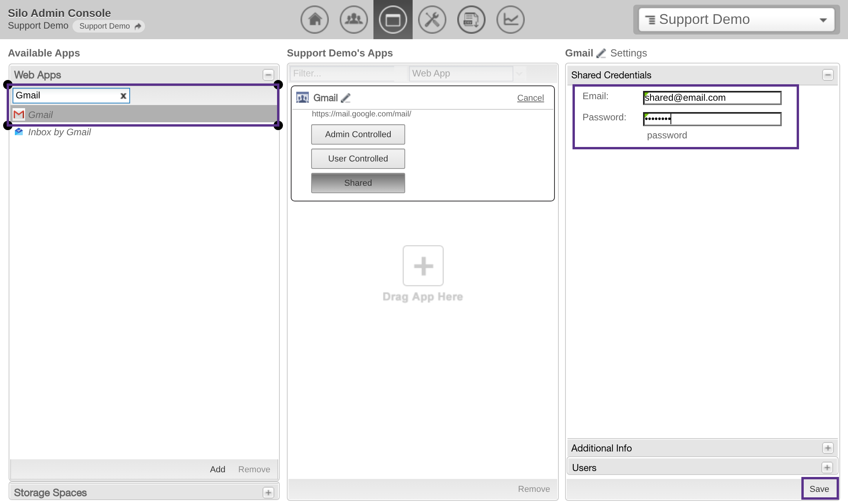The height and width of the screenshot is (504, 848).
Task: Open the CSV export icon
Action: 471,20
